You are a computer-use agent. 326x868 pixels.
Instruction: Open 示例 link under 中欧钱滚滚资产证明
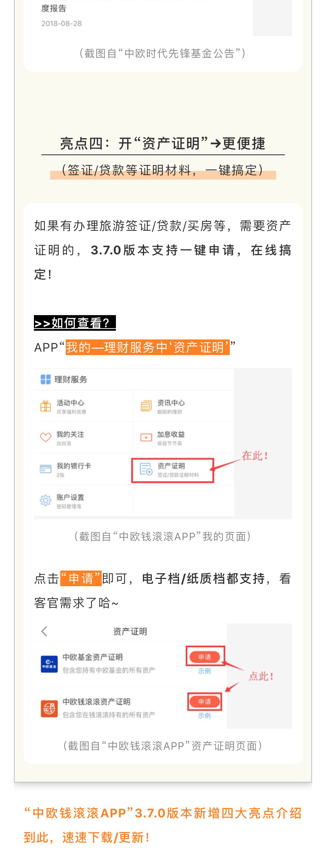click(x=204, y=715)
